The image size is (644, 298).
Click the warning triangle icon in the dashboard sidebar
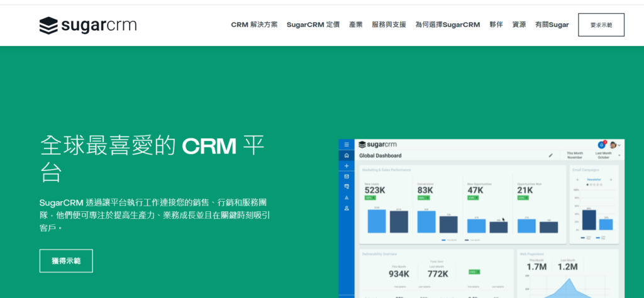pos(347,197)
